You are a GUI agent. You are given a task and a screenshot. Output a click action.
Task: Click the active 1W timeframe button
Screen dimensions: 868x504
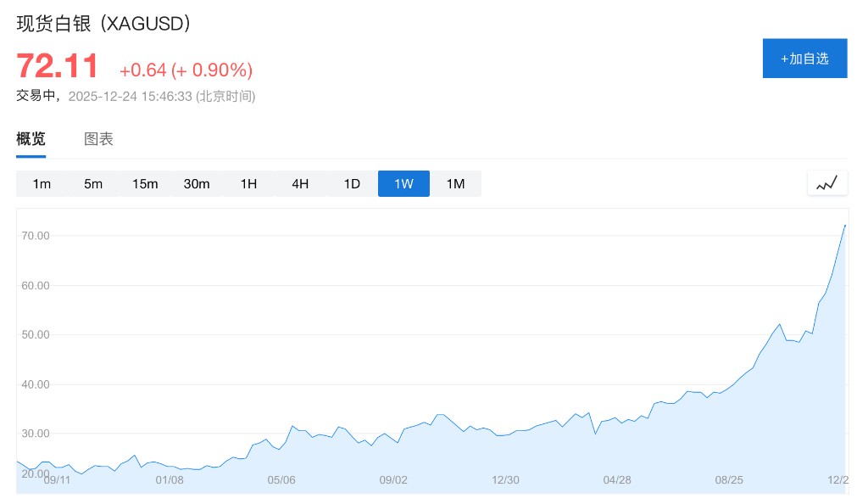click(403, 184)
